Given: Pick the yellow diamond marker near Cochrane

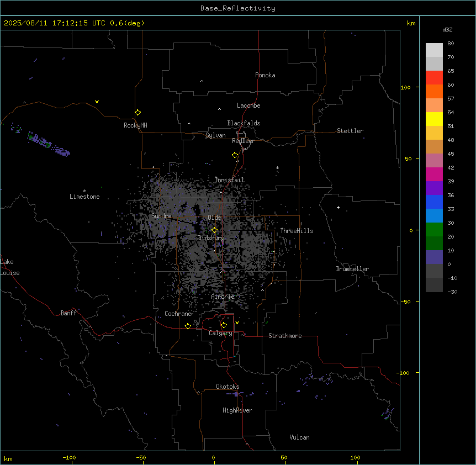Looking at the screenshot, I should click(188, 326).
